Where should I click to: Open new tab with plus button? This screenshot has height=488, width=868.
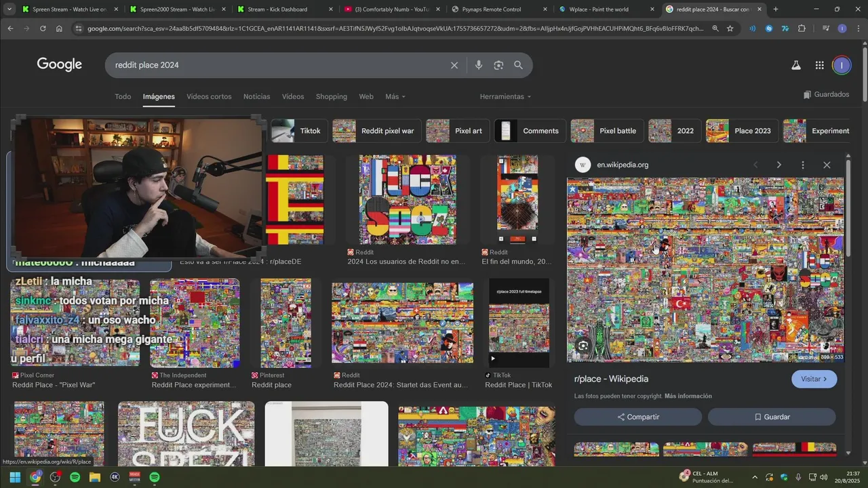pos(775,9)
